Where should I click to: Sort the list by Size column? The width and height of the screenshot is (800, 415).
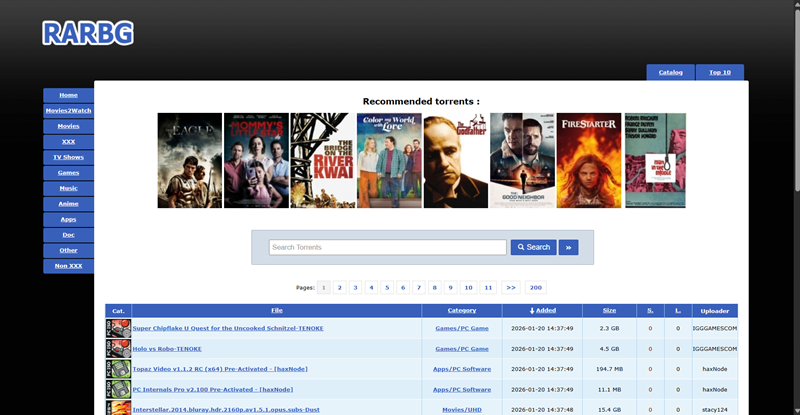pos(608,311)
